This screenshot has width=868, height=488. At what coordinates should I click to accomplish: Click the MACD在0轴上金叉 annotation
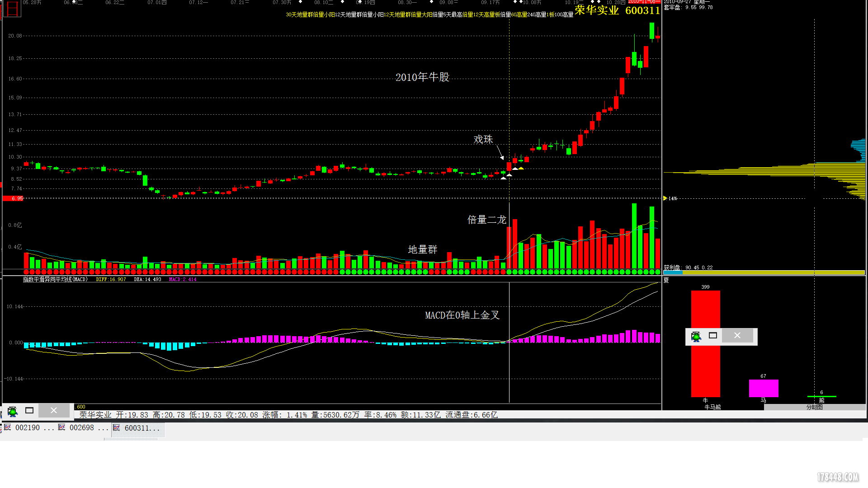tap(462, 315)
